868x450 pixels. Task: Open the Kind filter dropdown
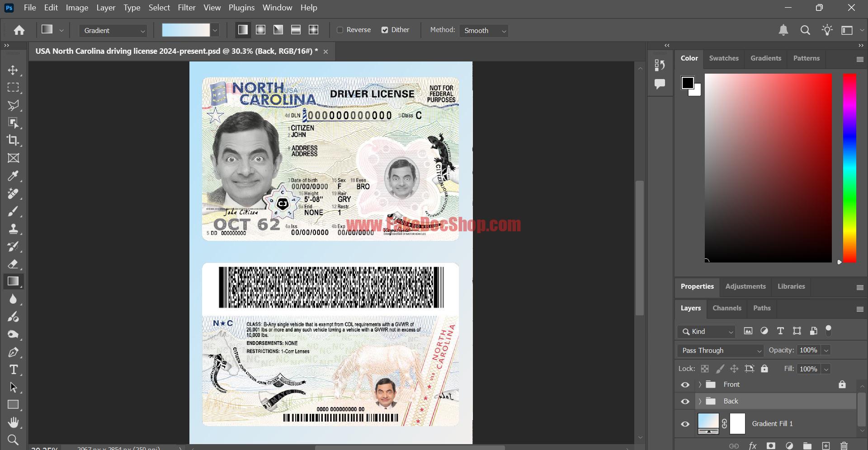[706, 331]
